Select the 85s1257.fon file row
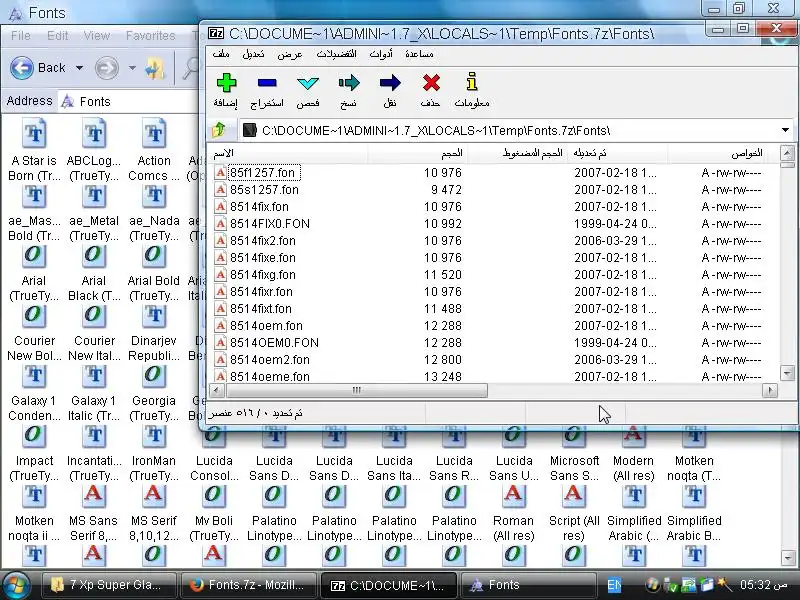Image resolution: width=800 pixels, height=600 pixels. (x=492, y=190)
